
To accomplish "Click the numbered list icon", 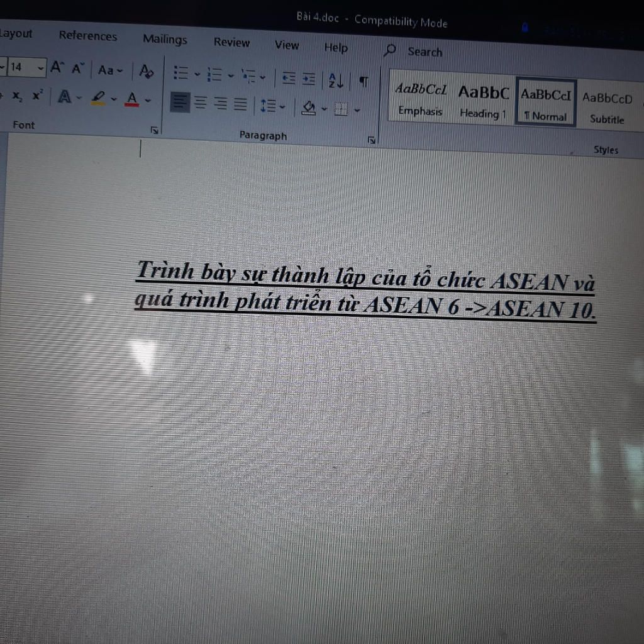I will 214,75.
